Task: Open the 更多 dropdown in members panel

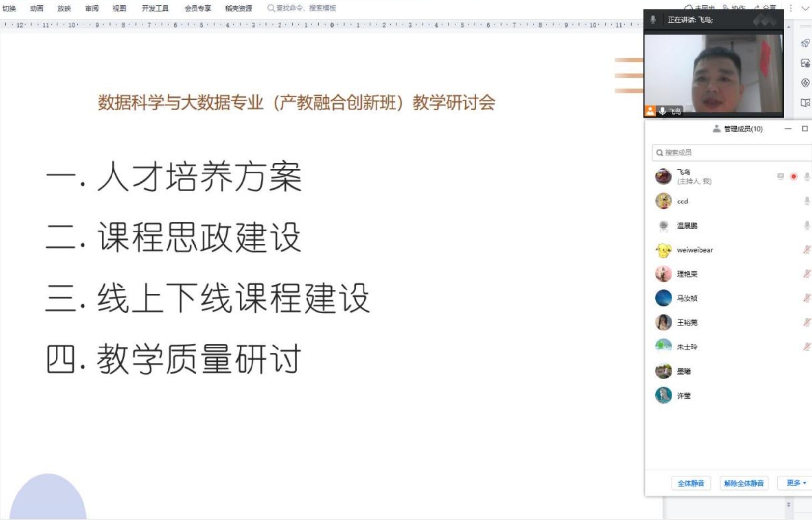Action: 796,483
